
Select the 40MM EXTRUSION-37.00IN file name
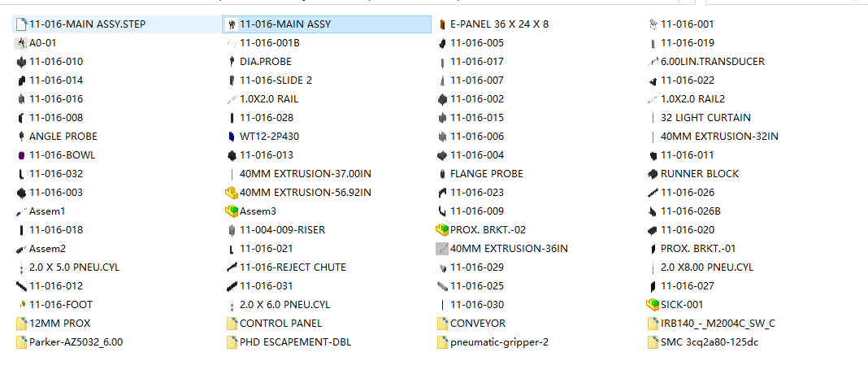tap(306, 174)
